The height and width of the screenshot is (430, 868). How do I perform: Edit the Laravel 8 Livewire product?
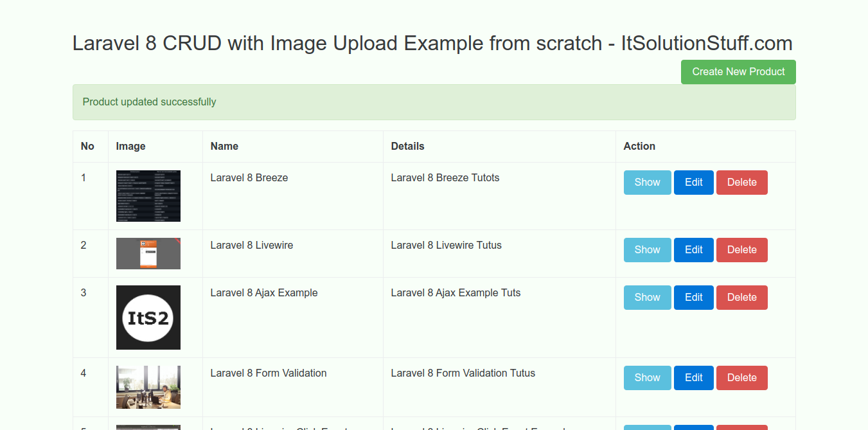click(x=693, y=250)
